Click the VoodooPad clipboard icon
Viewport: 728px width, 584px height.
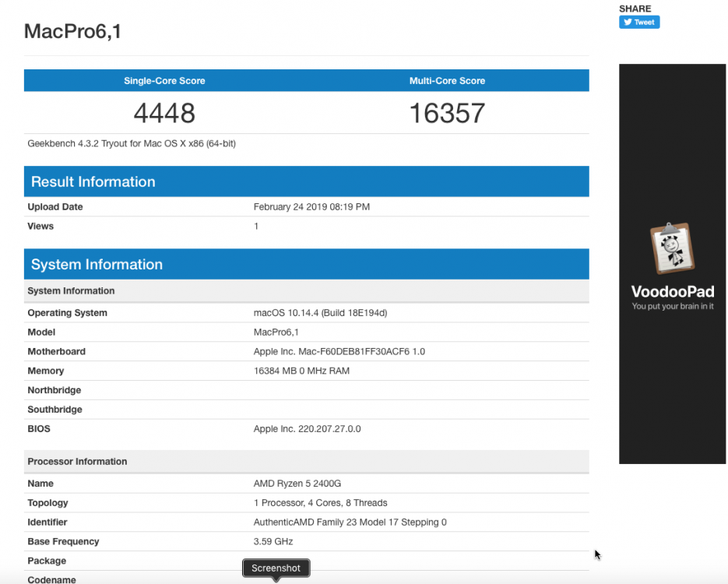672,248
